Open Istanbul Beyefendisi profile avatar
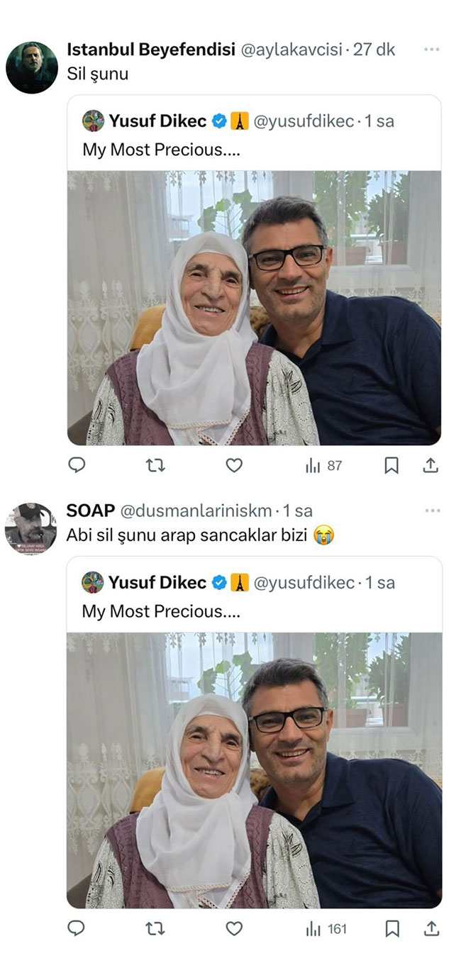461x980 pixels. click(x=32, y=67)
